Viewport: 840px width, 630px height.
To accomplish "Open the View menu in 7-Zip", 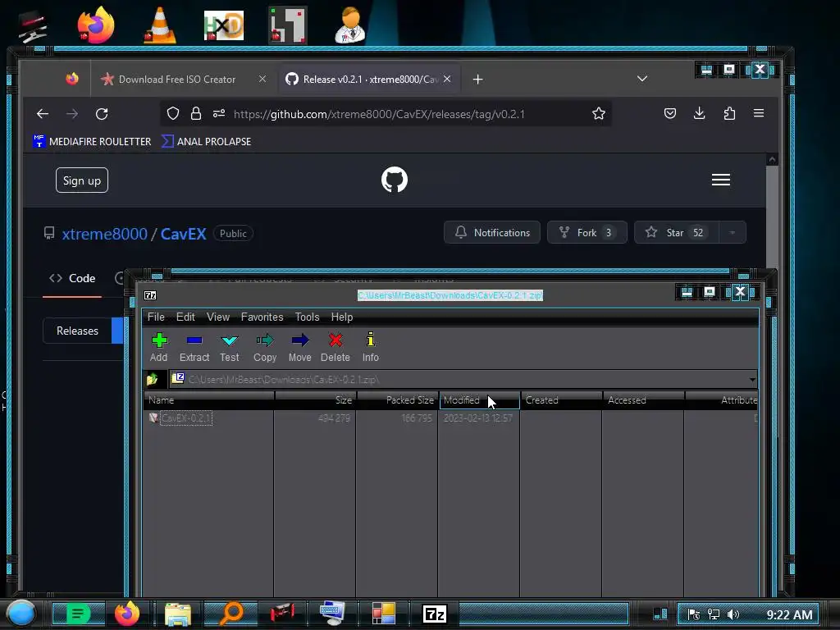I will pos(218,317).
